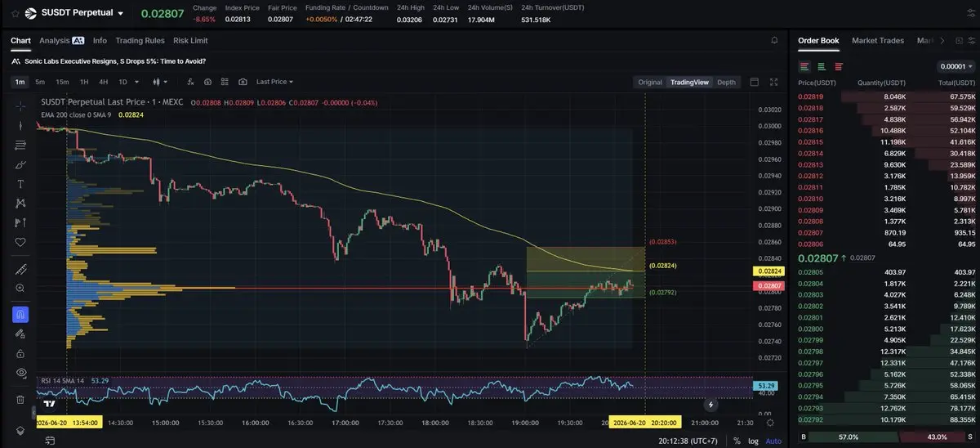Select the ruler measure tool

click(x=20, y=269)
